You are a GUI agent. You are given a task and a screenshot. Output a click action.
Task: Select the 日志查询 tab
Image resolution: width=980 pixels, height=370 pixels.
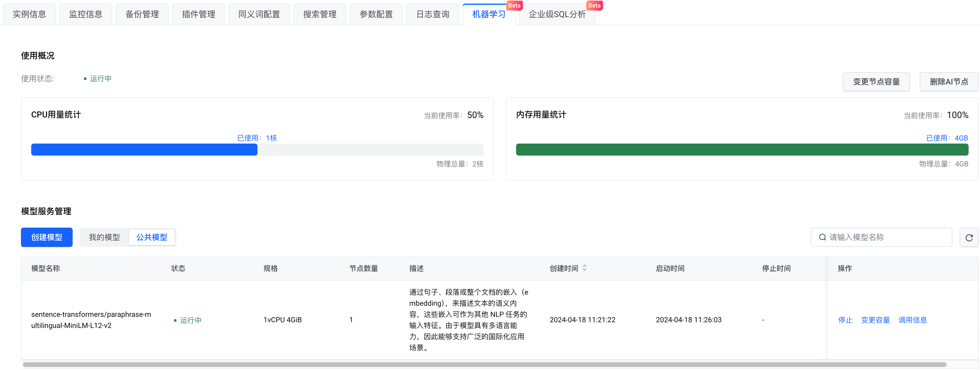433,14
